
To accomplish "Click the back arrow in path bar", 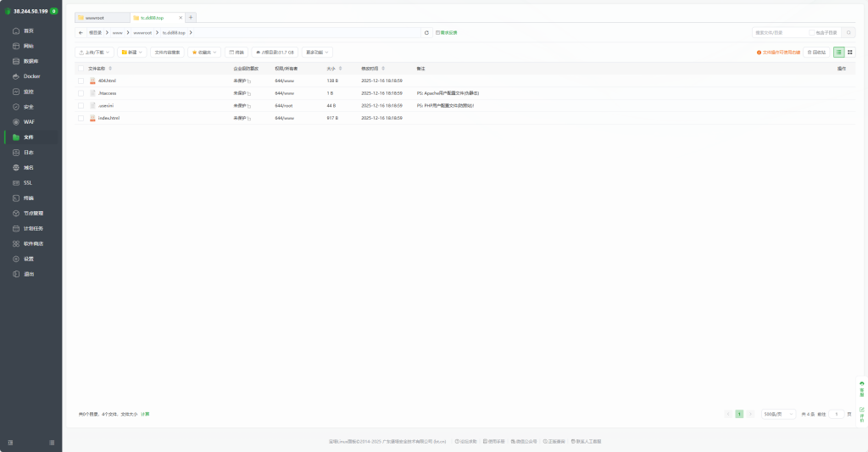I will pos(81,33).
